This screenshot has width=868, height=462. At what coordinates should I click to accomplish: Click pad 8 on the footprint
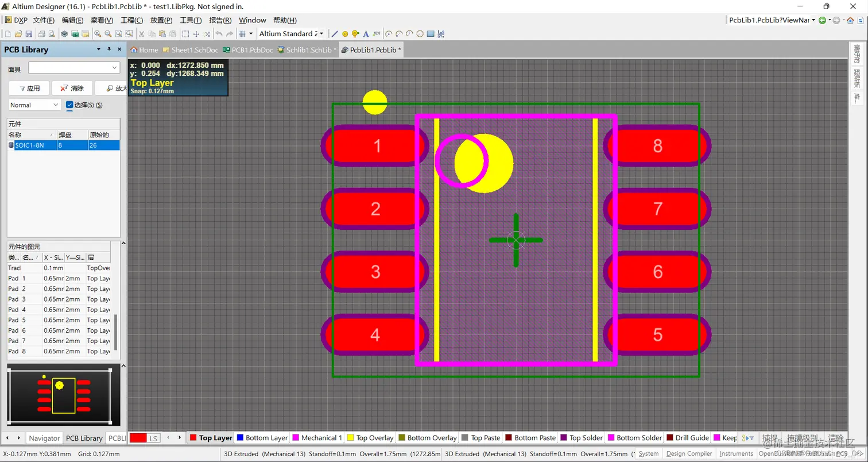point(657,146)
